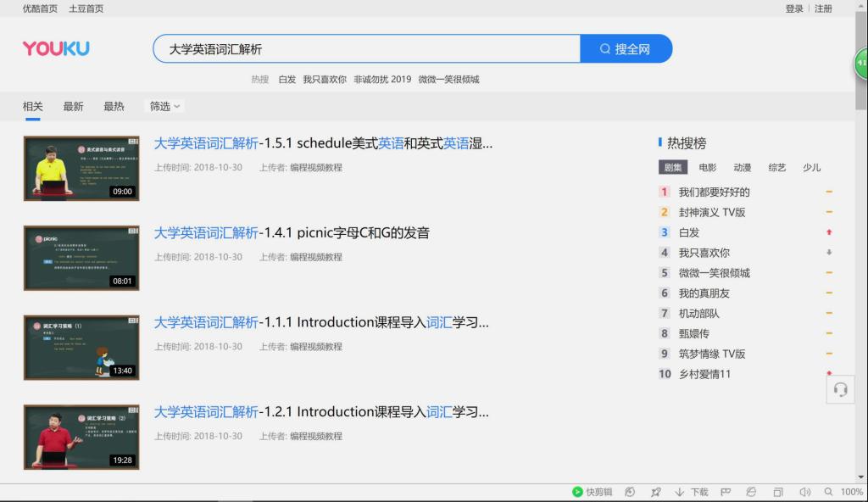Screen dimensions: 868x502
Task: Click 登录 login link at top
Action: point(794,8)
